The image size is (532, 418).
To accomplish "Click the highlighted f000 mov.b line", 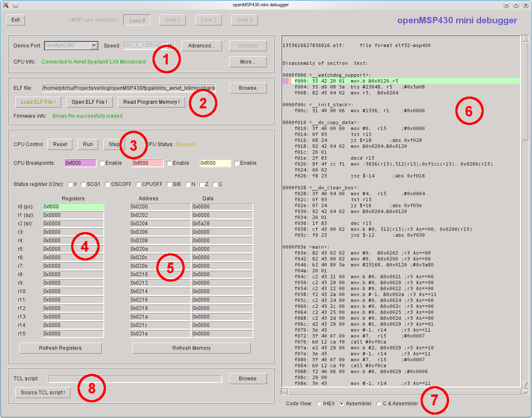I will point(401,81).
